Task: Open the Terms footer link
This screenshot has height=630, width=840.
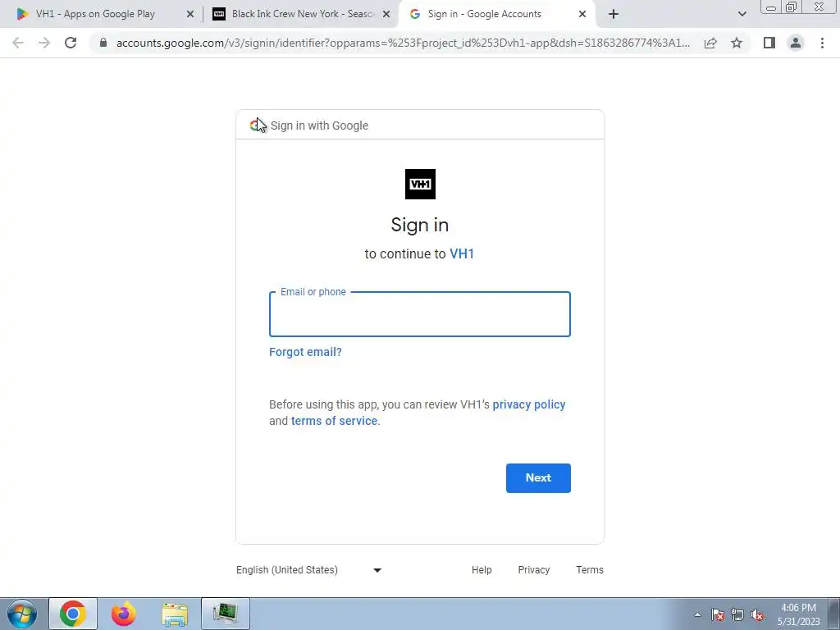Action: (590, 570)
